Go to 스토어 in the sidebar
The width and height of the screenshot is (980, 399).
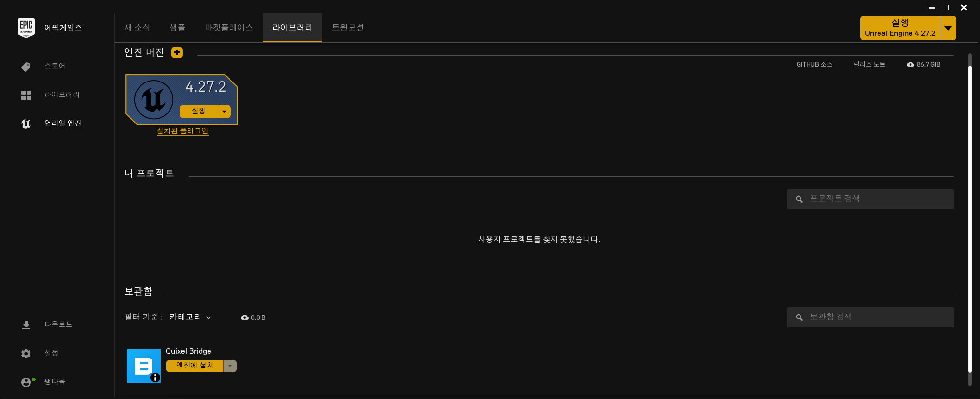(55, 66)
